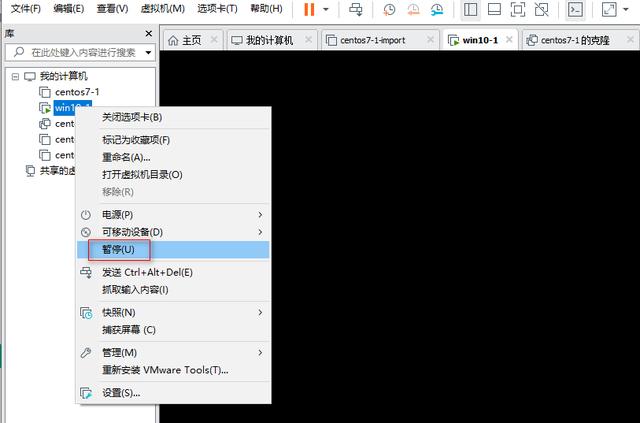The width and height of the screenshot is (640, 423).
Task: Expand the 管理(M) submenu
Action: (173, 353)
